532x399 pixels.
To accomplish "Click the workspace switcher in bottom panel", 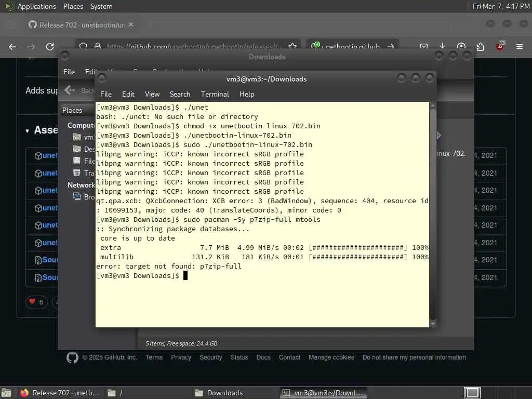I will (x=472, y=393).
